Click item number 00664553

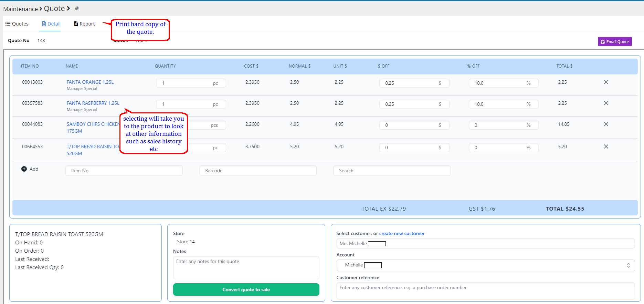[32, 146]
